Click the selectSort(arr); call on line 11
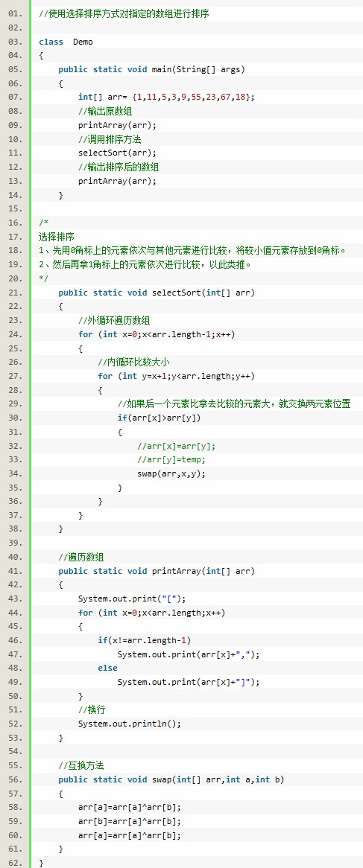The image size is (363, 868). [118, 153]
